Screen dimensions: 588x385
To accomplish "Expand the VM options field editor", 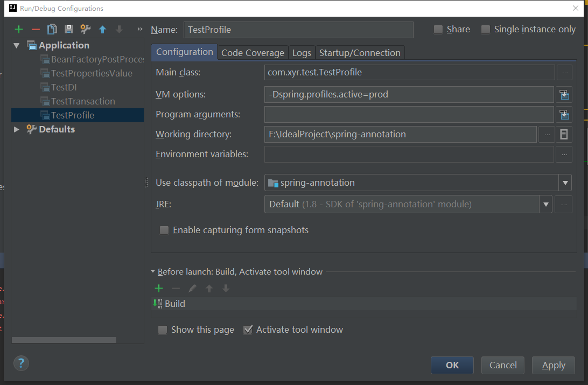I will [564, 95].
